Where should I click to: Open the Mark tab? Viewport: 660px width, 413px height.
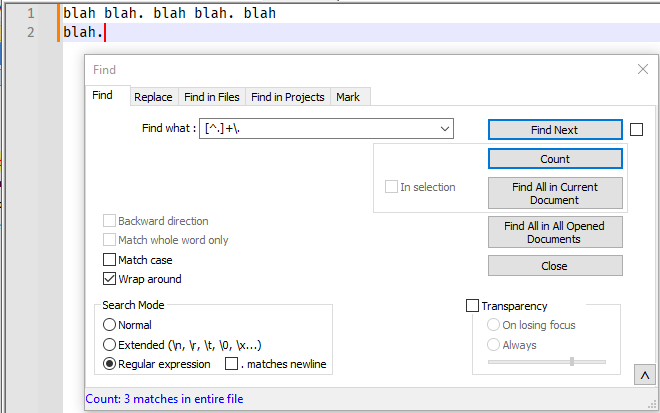[348, 97]
